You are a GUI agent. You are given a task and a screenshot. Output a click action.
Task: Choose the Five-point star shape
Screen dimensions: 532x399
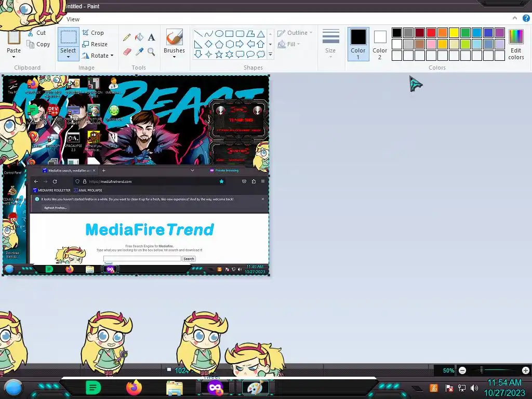(x=219, y=54)
